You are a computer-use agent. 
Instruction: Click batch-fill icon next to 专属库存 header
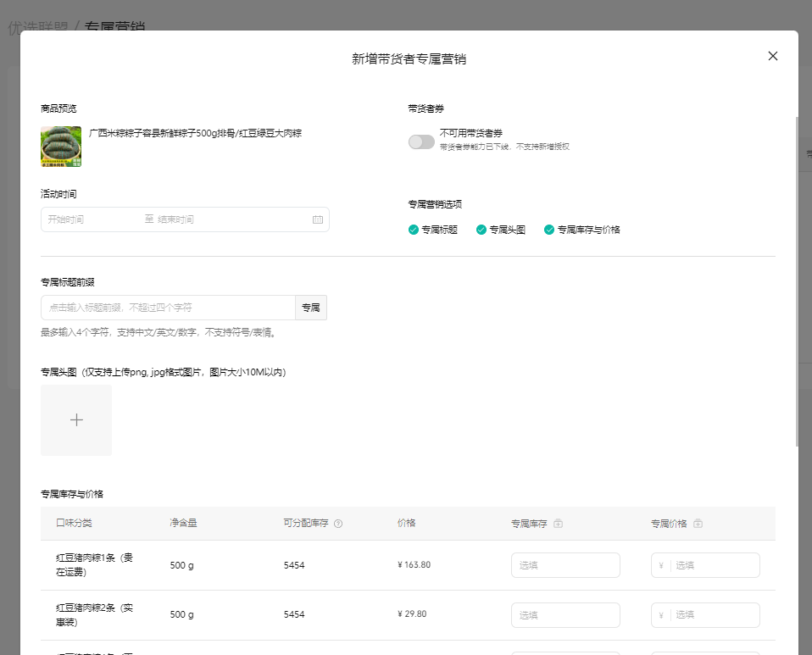[x=558, y=524]
